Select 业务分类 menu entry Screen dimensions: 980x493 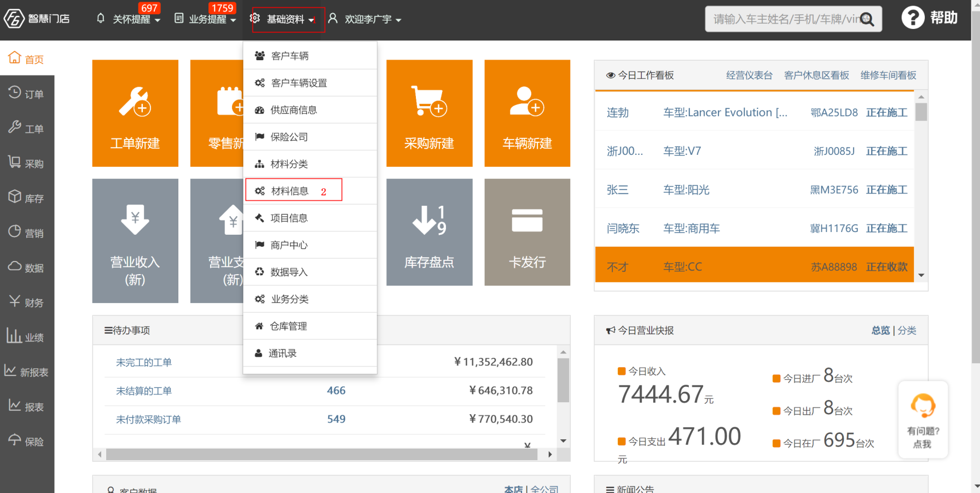pyautogui.click(x=310, y=299)
